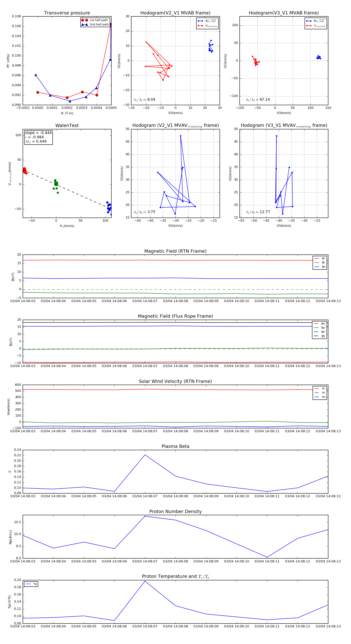The image size is (351, 644).
Task: Click the 'Br' legend entry
Action: [320, 259]
